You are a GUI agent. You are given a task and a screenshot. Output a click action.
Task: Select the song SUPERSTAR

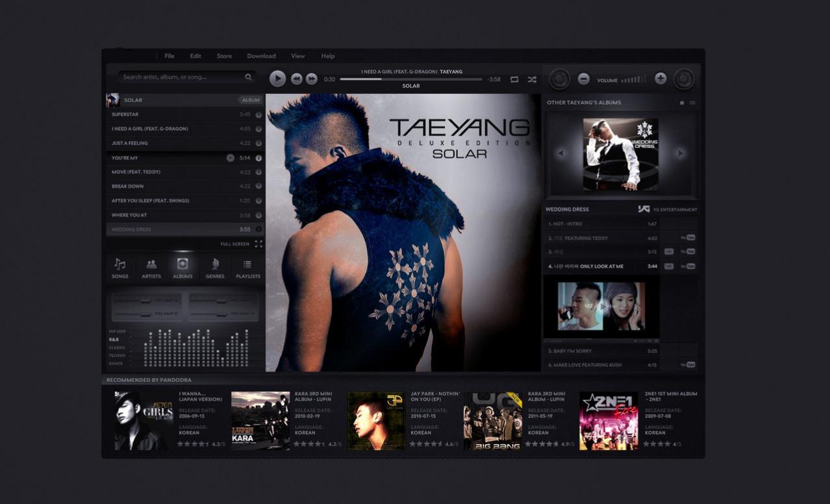point(185,114)
